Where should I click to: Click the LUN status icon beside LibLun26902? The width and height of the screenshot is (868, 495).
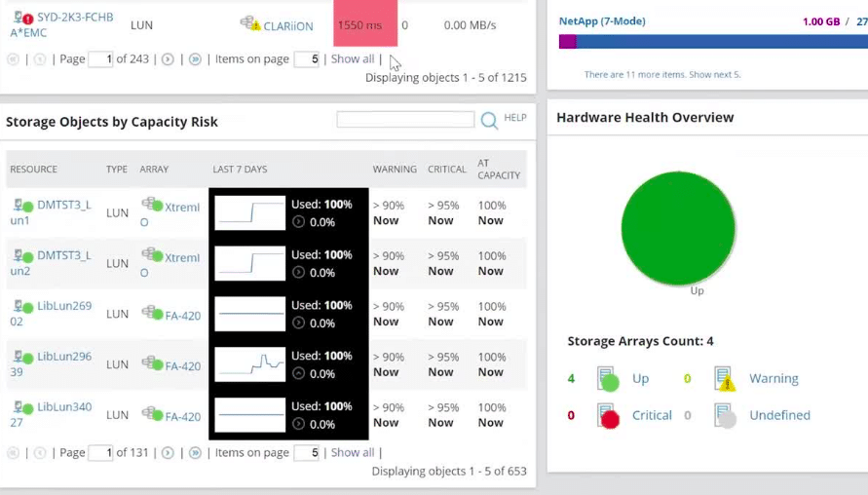[23, 306]
